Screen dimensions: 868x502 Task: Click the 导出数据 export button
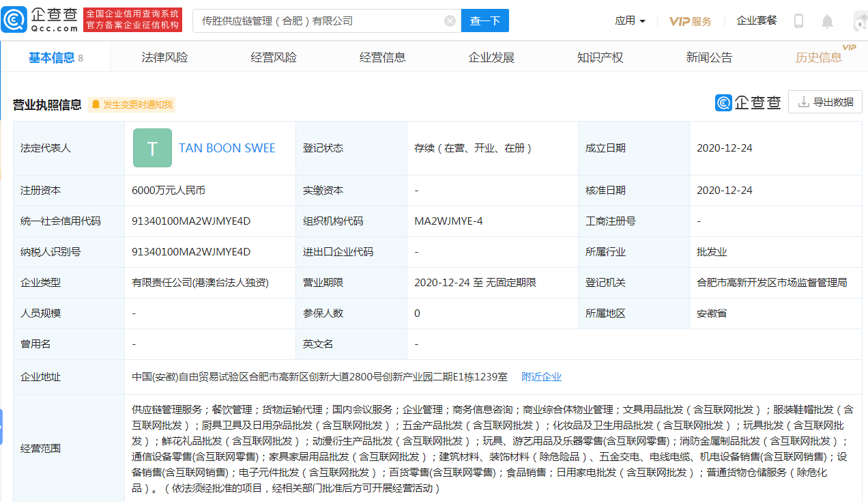[x=825, y=102]
